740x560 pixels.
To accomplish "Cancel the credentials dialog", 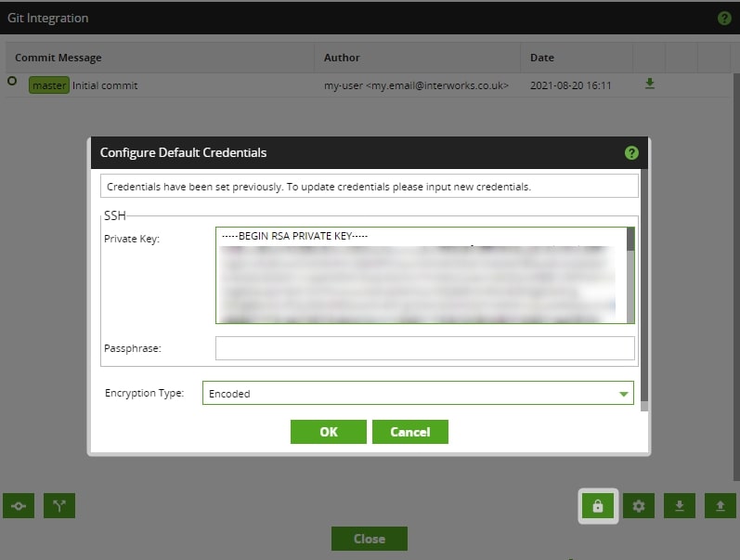I will (x=410, y=432).
